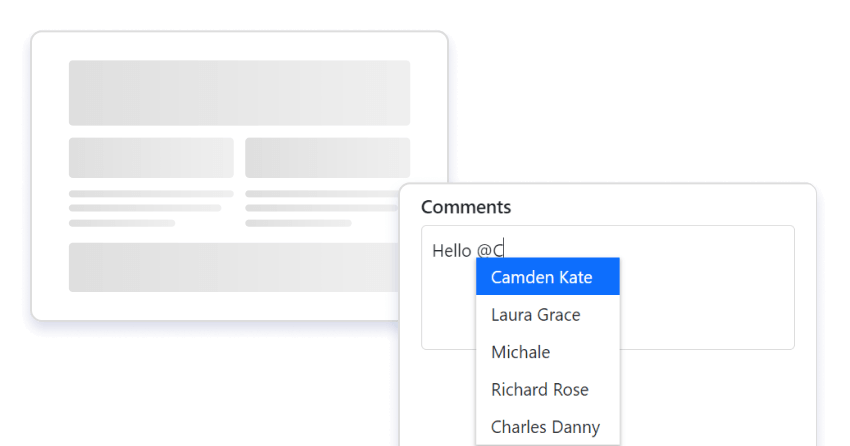This screenshot has width=850, height=446.
Task: Click first placeholder line under left card
Action: [151, 194]
